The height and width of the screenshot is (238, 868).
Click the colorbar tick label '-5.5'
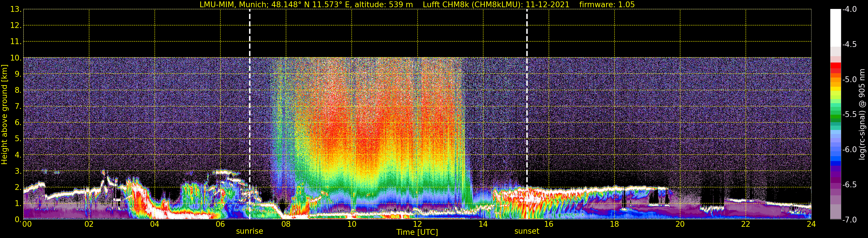pos(849,114)
